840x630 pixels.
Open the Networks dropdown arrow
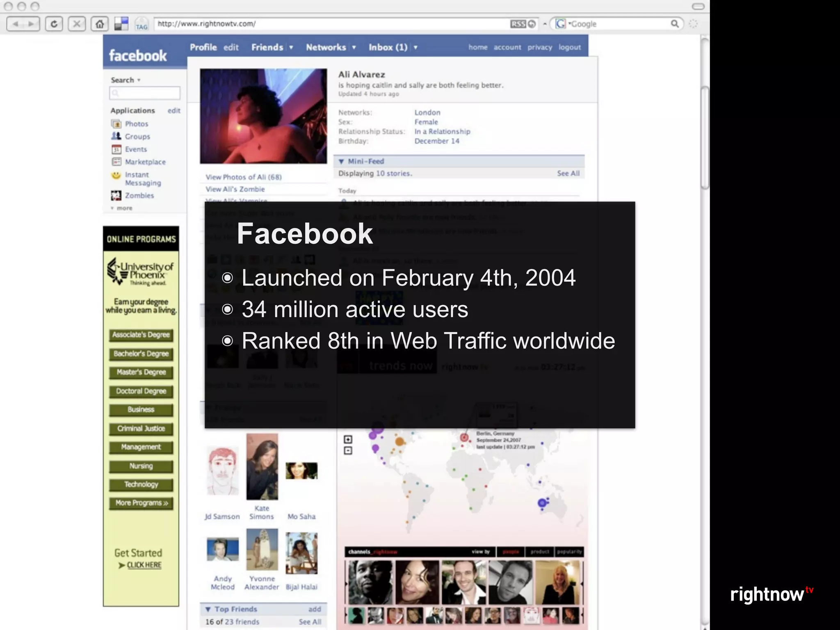click(354, 48)
